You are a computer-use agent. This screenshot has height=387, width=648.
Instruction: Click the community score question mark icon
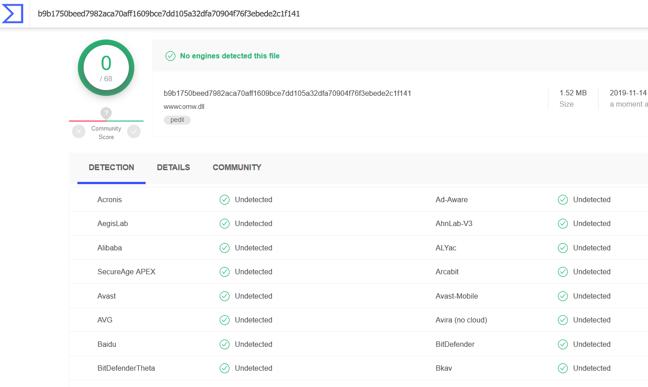(106, 113)
